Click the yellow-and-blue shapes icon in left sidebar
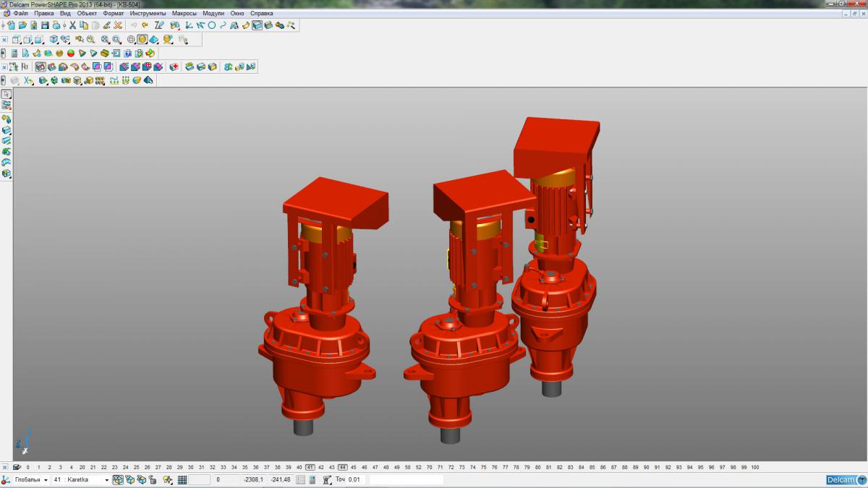The width and height of the screenshot is (868, 488). [7, 118]
